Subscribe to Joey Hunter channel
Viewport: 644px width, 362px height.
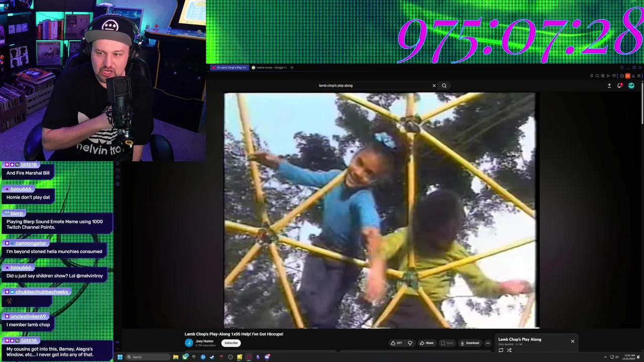[231, 343]
